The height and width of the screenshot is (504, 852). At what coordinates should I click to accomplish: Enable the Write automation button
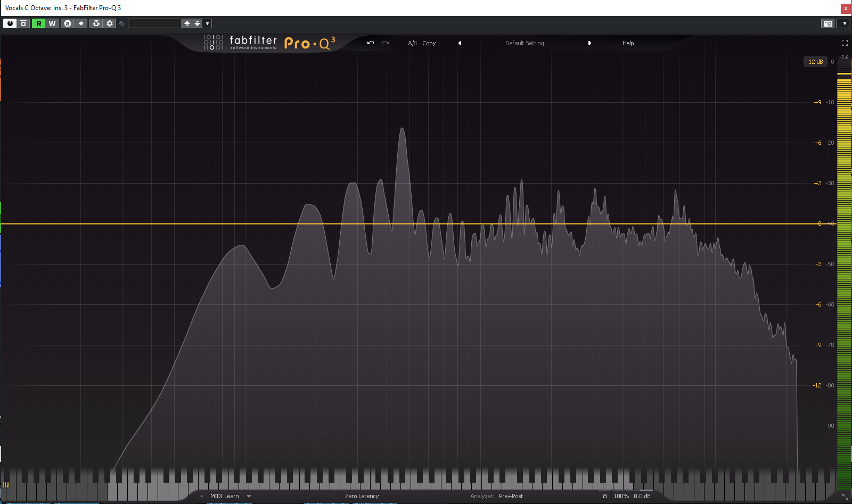pos(52,23)
